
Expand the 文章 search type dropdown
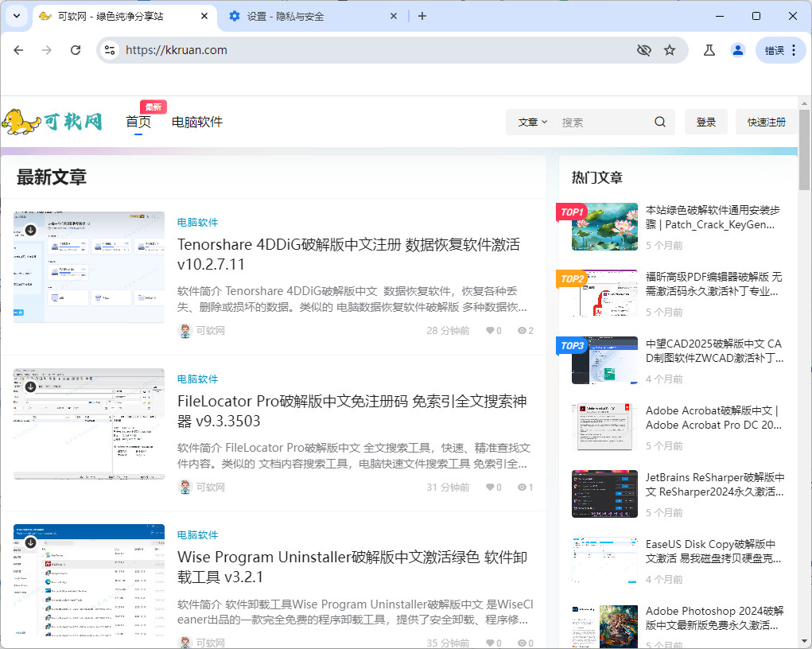click(533, 122)
